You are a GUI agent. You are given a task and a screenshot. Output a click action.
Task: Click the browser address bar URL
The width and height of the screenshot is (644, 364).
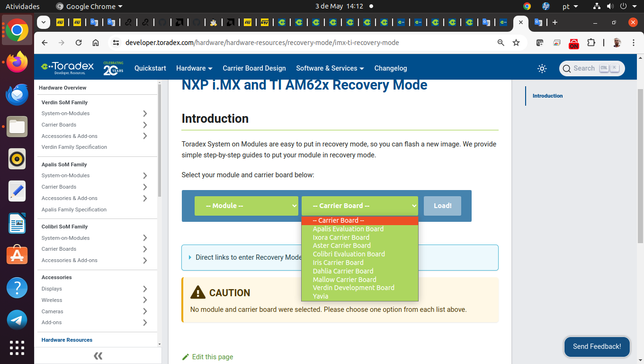[x=262, y=43]
